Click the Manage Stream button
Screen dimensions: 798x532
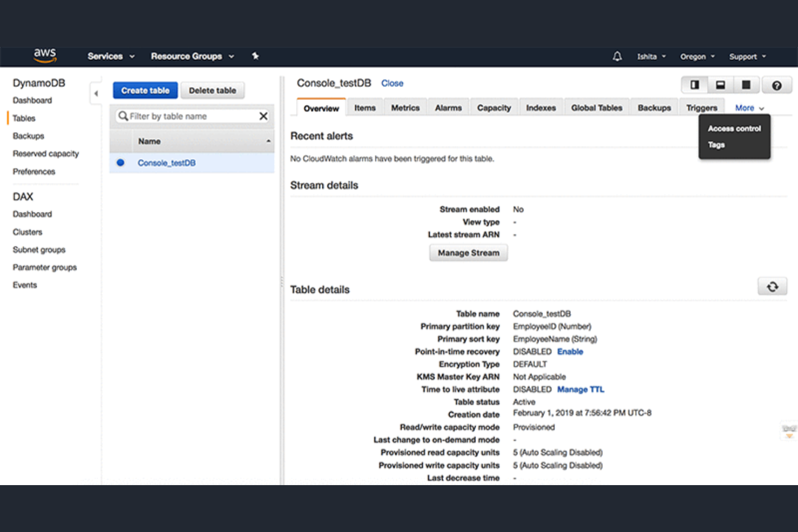pyautogui.click(x=469, y=253)
